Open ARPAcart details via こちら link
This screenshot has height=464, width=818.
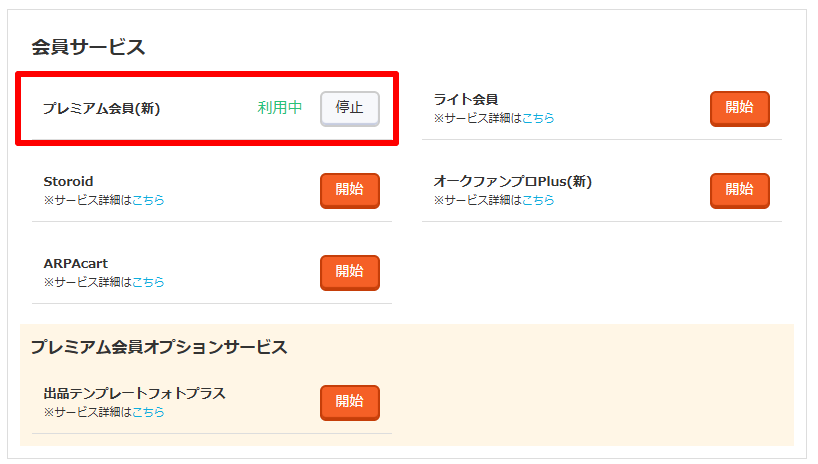click(x=148, y=282)
